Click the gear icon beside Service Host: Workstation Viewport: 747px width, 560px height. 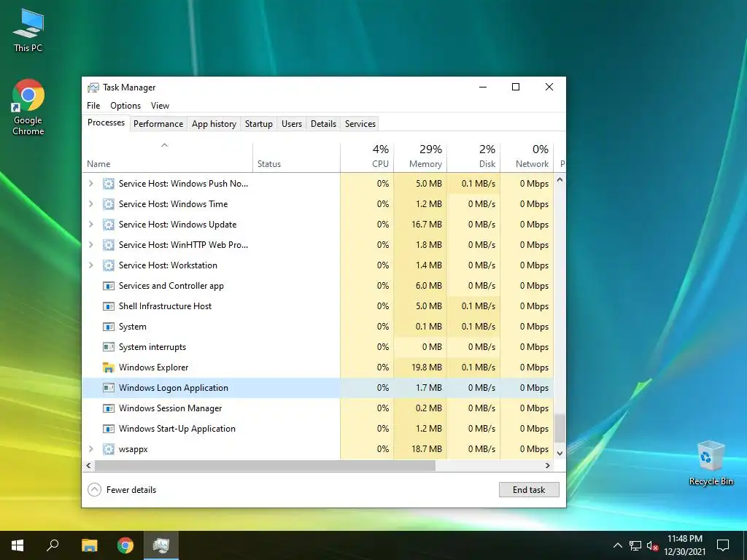coord(109,265)
